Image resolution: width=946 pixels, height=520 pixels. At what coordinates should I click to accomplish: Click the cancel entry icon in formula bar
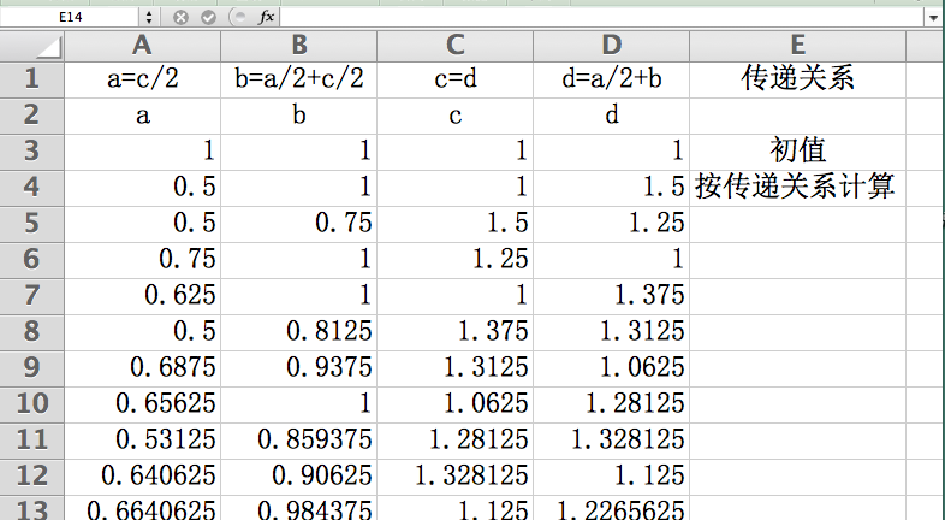[181, 18]
